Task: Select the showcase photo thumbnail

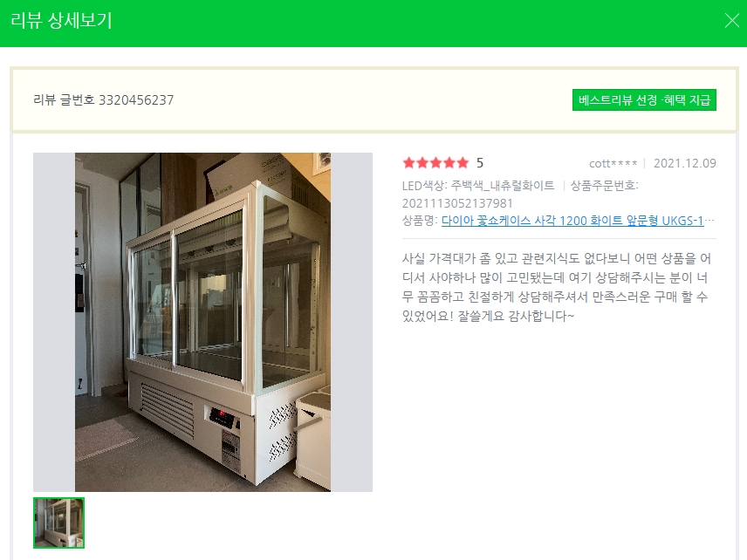Action: coord(58,522)
